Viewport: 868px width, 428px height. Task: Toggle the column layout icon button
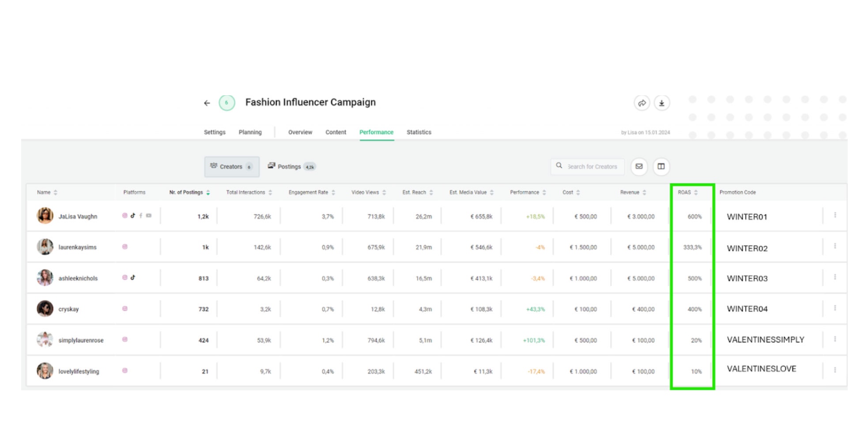coord(661,166)
